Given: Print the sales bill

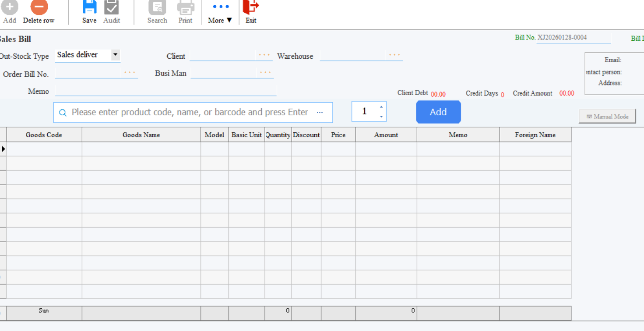Looking at the screenshot, I should click(186, 7).
